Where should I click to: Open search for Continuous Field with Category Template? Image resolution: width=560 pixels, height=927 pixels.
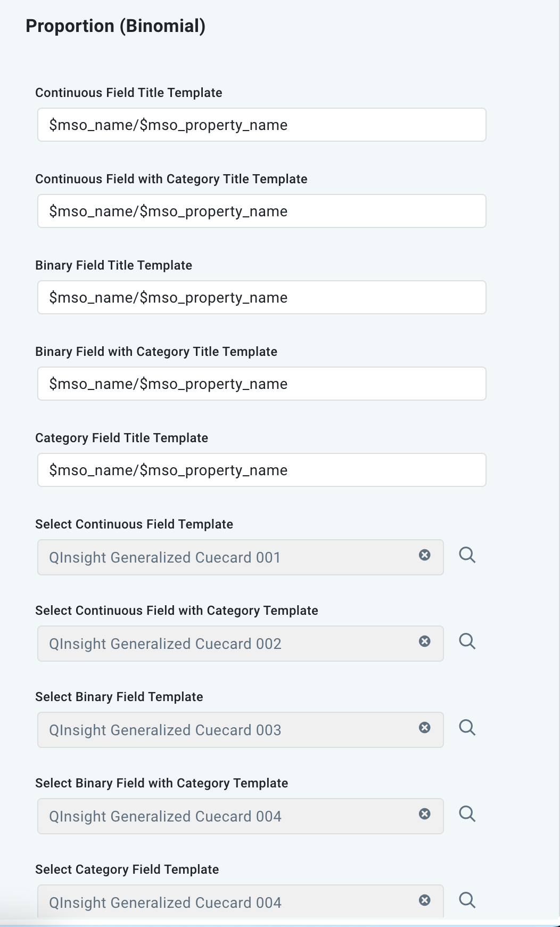point(467,641)
